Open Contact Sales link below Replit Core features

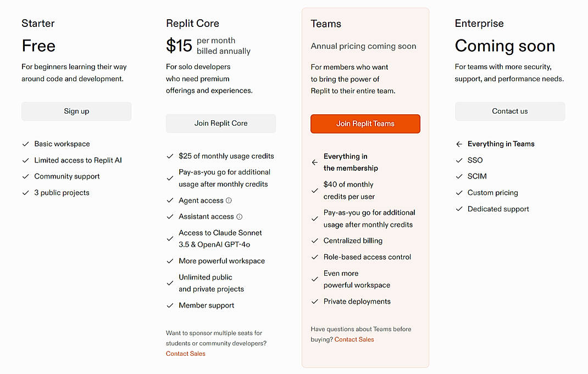click(185, 353)
